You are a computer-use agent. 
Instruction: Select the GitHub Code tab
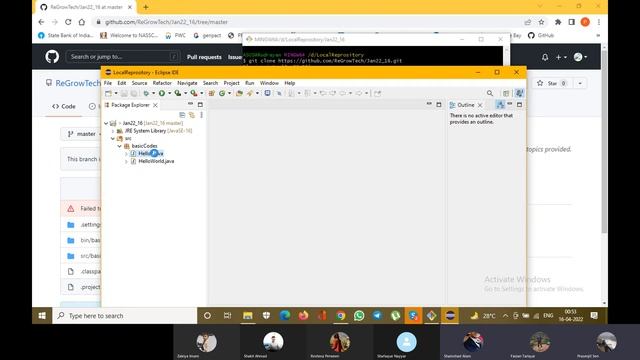coord(64,107)
